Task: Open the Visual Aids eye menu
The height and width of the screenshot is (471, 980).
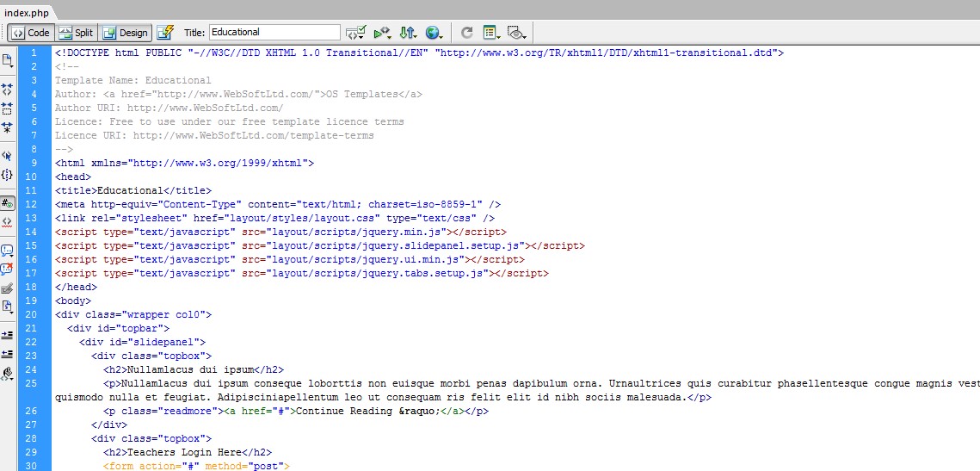Action: click(x=517, y=33)
